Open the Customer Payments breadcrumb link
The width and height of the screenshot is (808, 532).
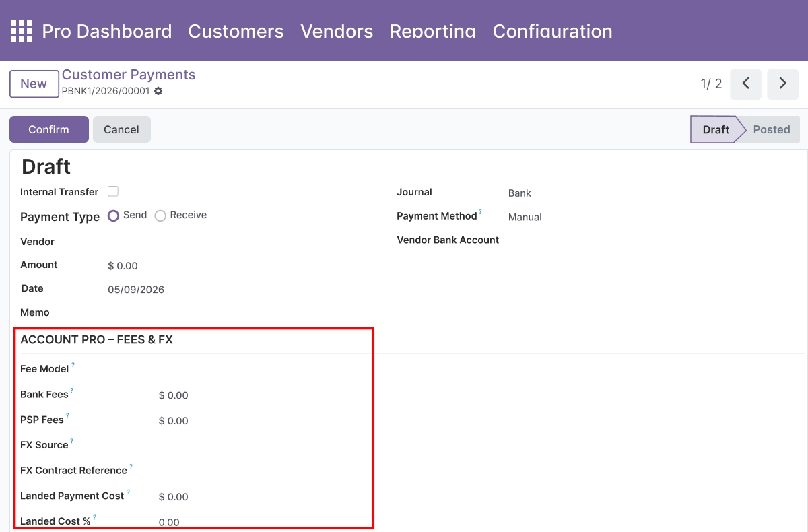tap(129, 75)
